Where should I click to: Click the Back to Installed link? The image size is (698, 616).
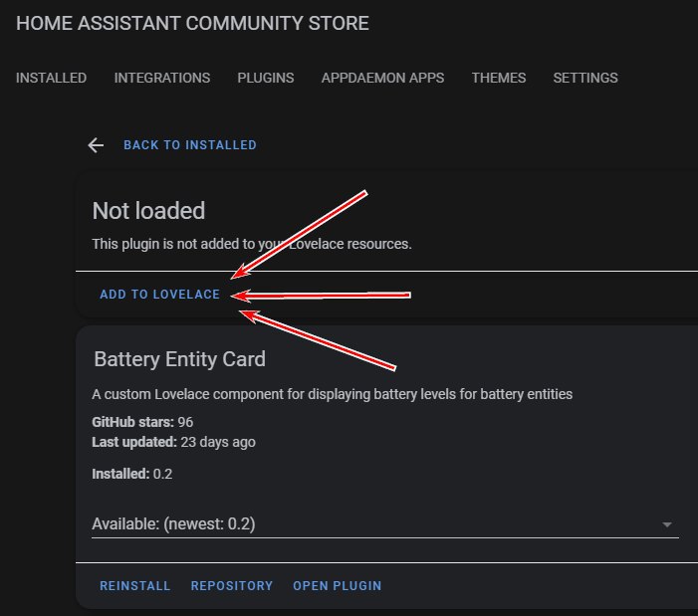click(x=189, y=145)
